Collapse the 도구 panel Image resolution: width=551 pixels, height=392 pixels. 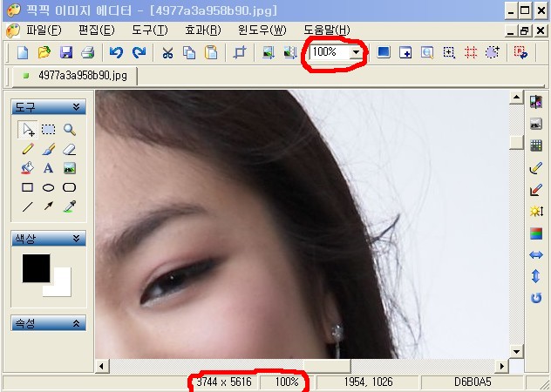76,107
